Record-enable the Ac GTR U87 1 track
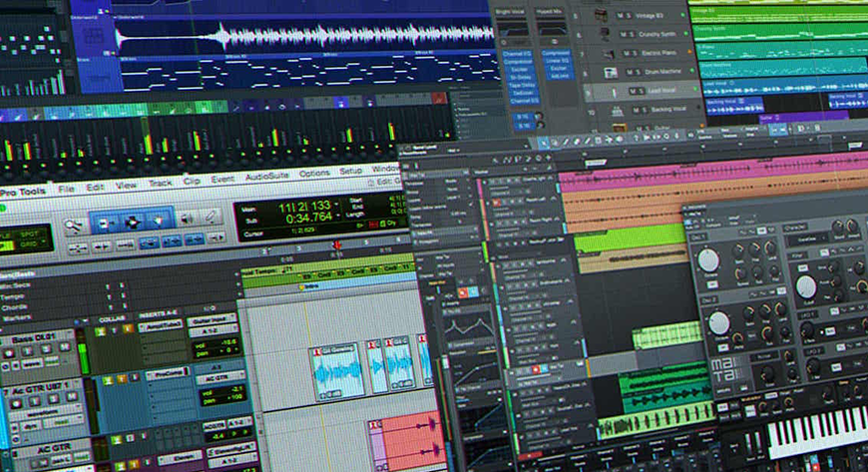The width and height of the screenshot is (868, 472). click(17, 402)
